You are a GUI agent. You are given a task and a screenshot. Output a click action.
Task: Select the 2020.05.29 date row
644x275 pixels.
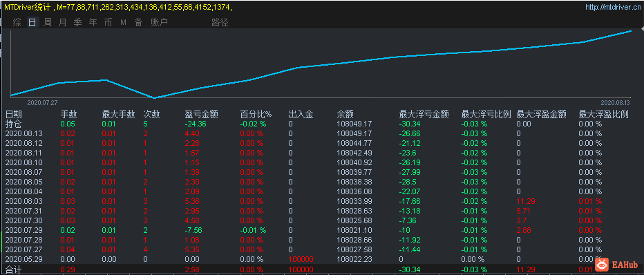(x=322, y=259)
